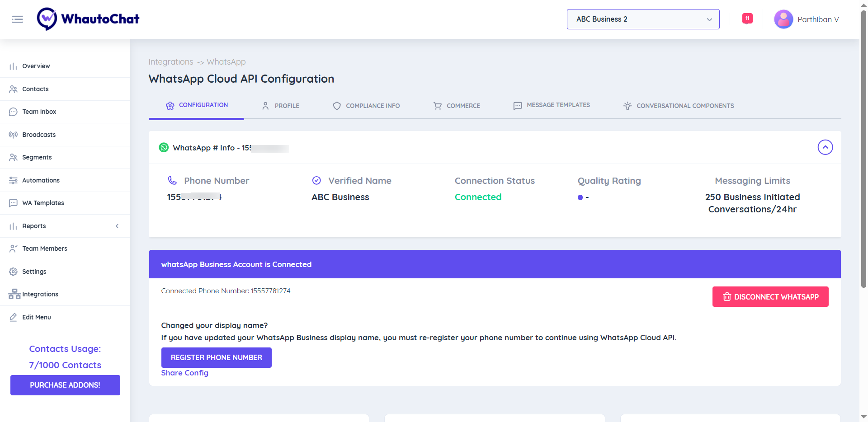
Task: Open Automations in the sidebar
Action: 65,180
